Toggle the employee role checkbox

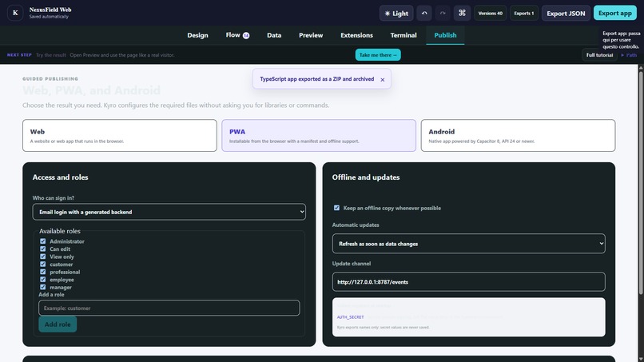coord(42,280)
